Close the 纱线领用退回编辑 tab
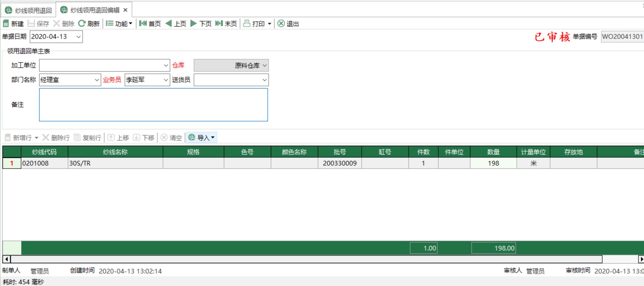This screenshot has height=286, width=644. [x=125, y=10]
